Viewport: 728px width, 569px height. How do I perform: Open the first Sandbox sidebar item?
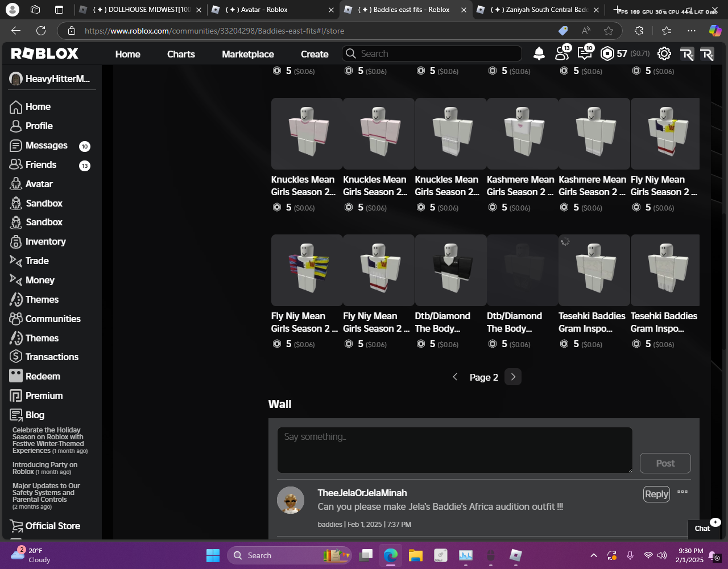[36, 204]
